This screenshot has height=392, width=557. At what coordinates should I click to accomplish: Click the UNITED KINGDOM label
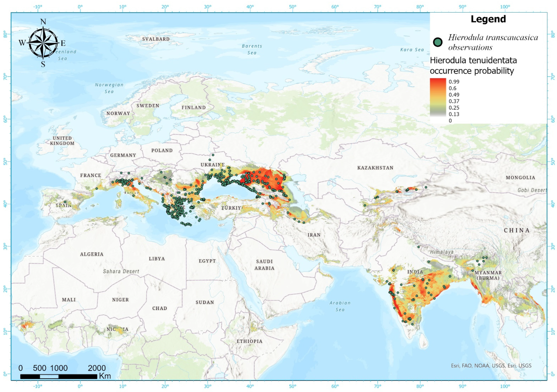tap(62, 141)
